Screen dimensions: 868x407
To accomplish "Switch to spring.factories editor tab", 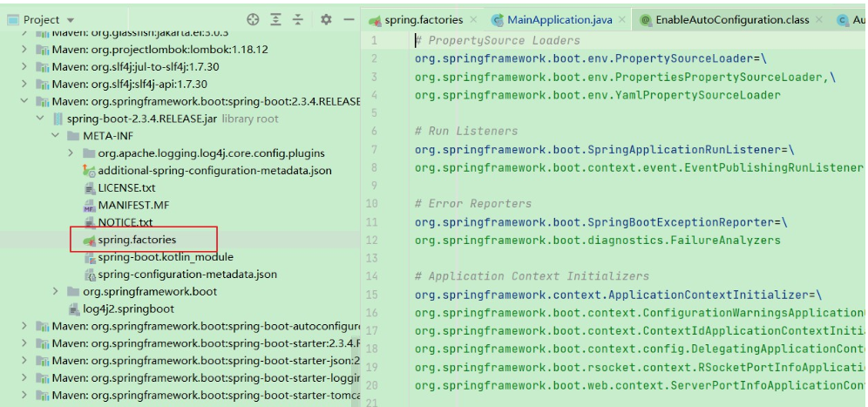I will tap(424, 20).
